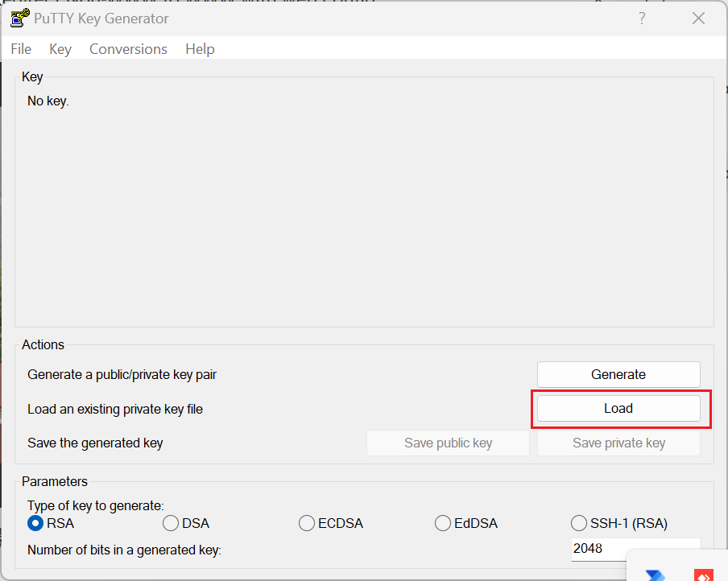
Task: Open the File menu
Action: (x=21, y=49)
